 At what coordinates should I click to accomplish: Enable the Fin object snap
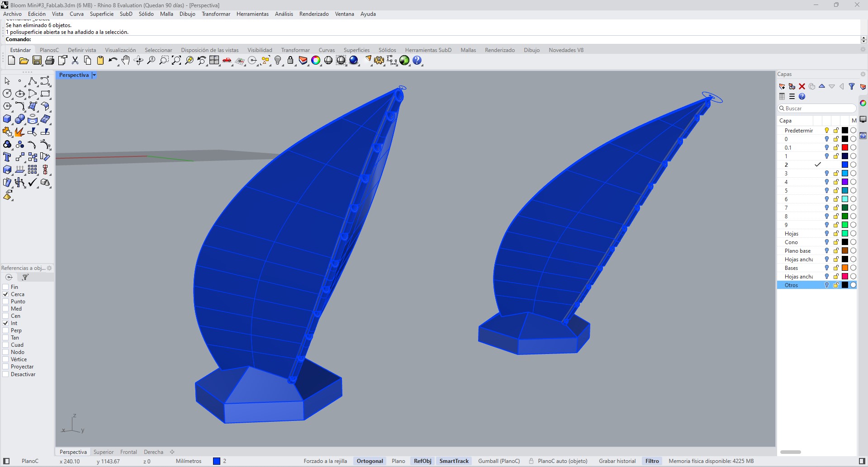[6, 287]
